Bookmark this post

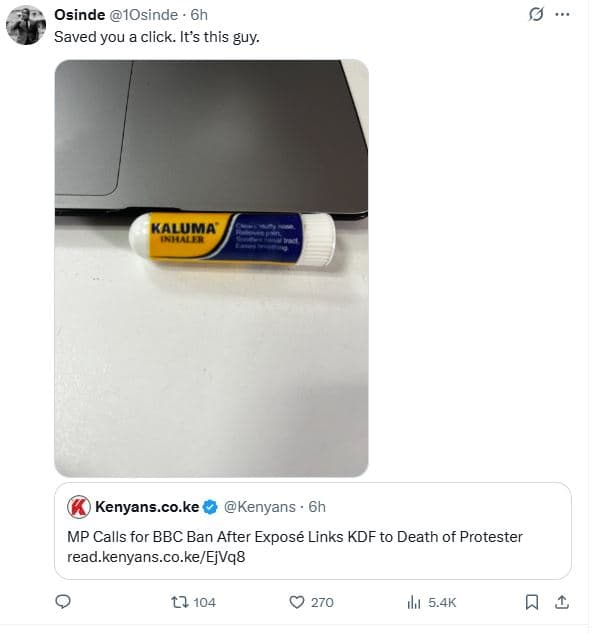point(533,602)
